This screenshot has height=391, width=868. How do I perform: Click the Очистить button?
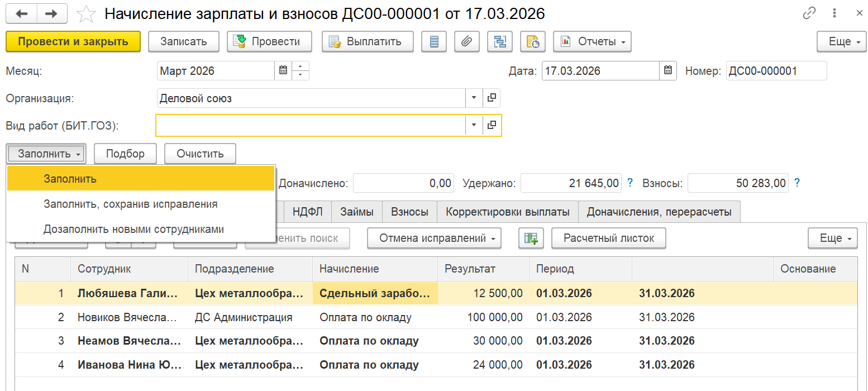pyautogui.click(x=200, y=154)
